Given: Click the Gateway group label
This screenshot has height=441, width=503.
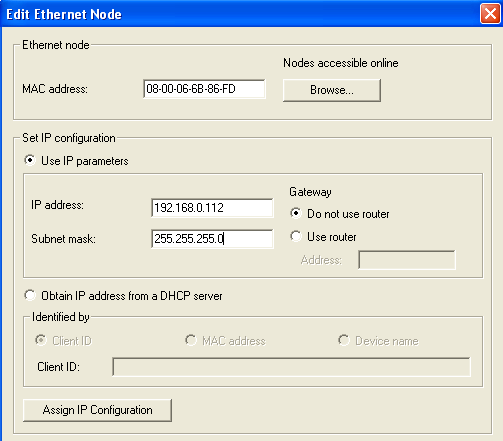Looking at the screenshot, I should (310, 192).
